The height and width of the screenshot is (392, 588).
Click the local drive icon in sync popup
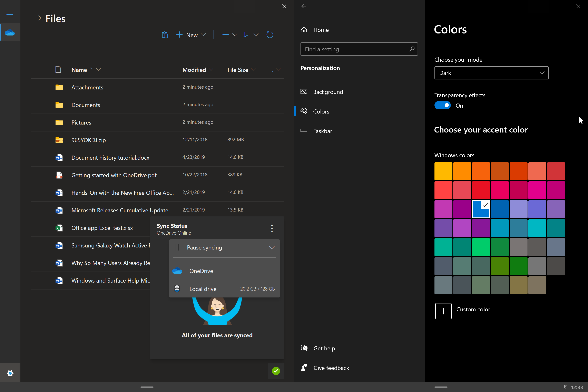click(x=177, y=289)
